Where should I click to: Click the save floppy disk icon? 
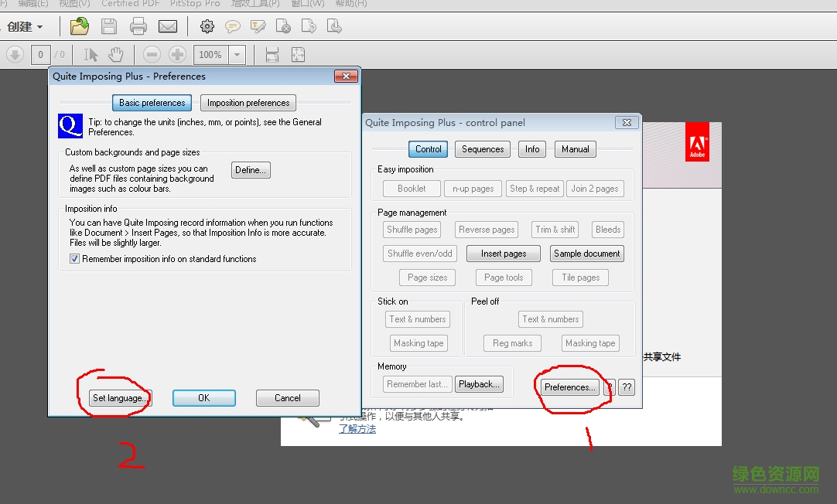(109, 26)
